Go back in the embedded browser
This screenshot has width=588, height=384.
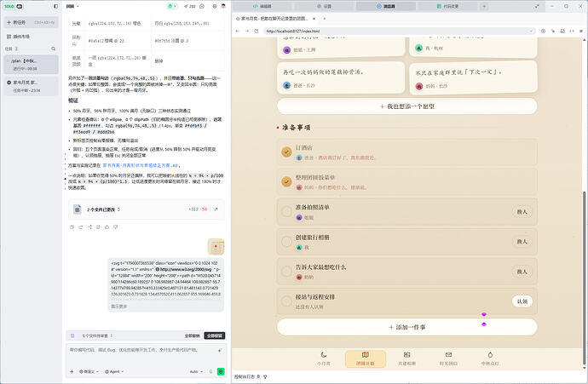tap(238, 32)
